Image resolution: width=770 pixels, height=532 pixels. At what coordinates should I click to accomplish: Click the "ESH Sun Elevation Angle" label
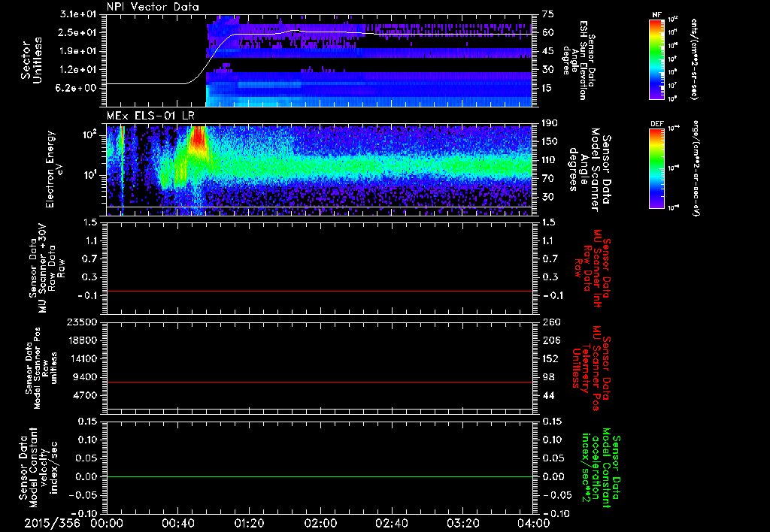[578, 60]
